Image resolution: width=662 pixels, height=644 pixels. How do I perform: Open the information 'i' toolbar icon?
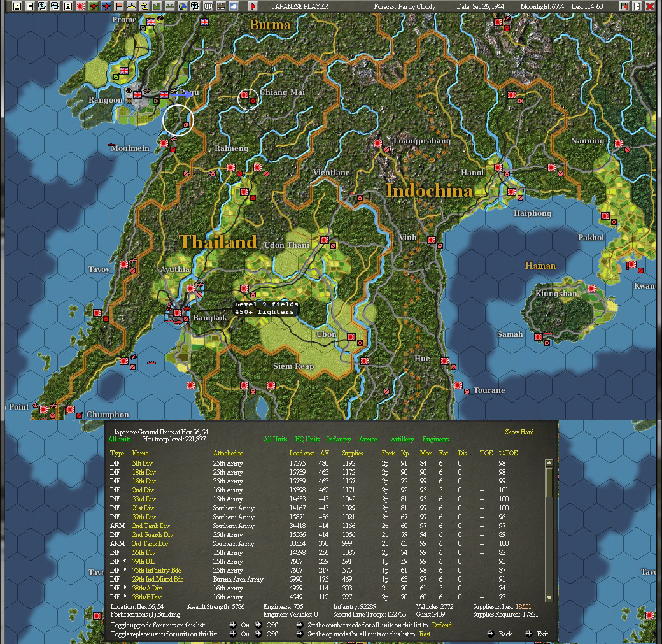(68, 6)
